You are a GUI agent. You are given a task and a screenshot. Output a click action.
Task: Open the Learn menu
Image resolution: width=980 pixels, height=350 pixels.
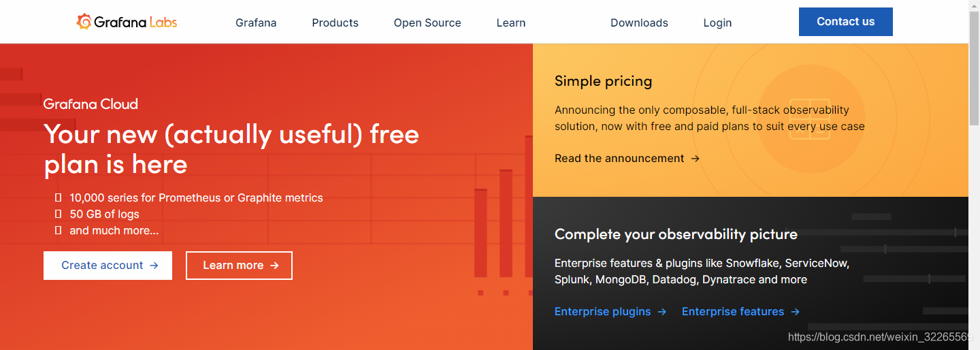coord(511,22)
